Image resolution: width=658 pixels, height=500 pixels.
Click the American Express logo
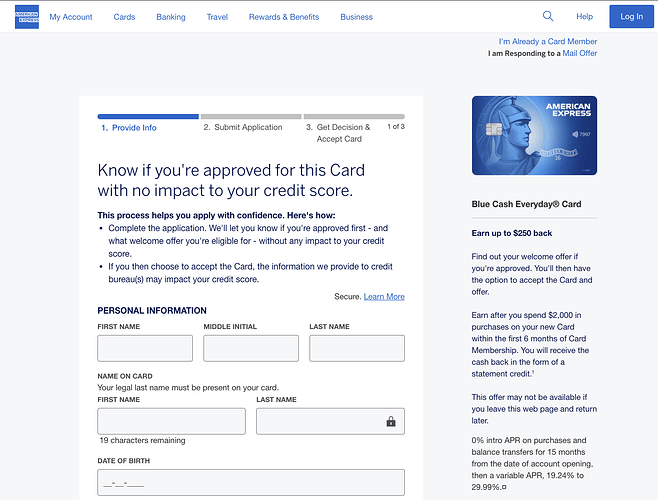pos(27,16)
